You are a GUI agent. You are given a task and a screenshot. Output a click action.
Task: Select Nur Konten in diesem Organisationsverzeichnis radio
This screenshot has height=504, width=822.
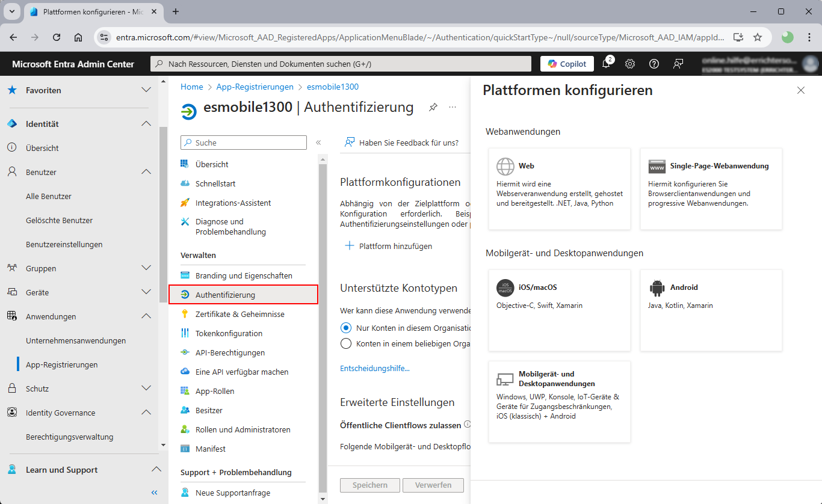pos(346,328)
